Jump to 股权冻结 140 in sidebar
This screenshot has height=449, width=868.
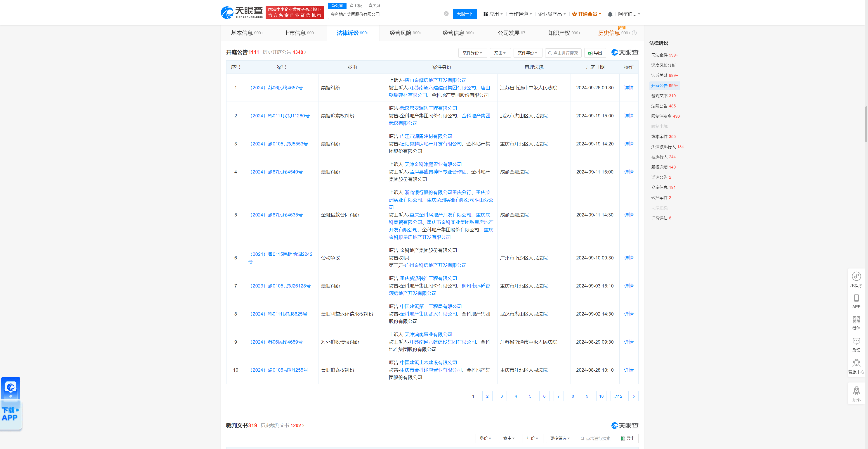[x=663, y=167]
